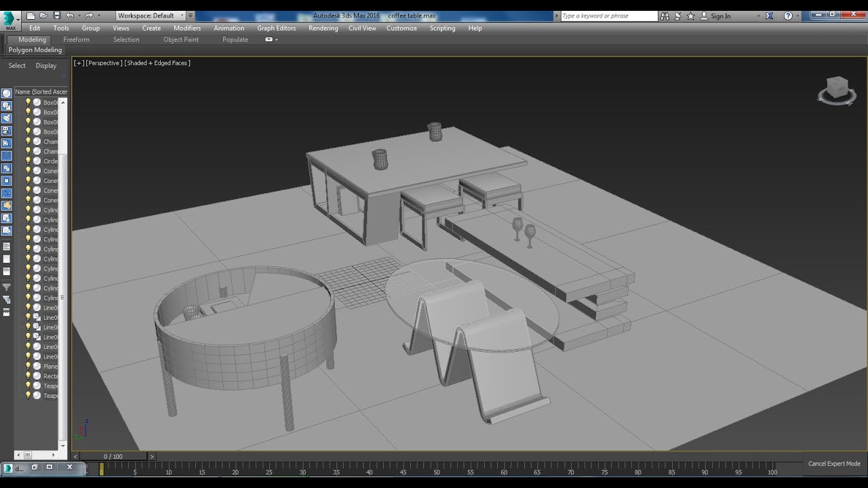
Task: Switch to the Freeform ribbon tab
Action: click(x=77, y=39)
